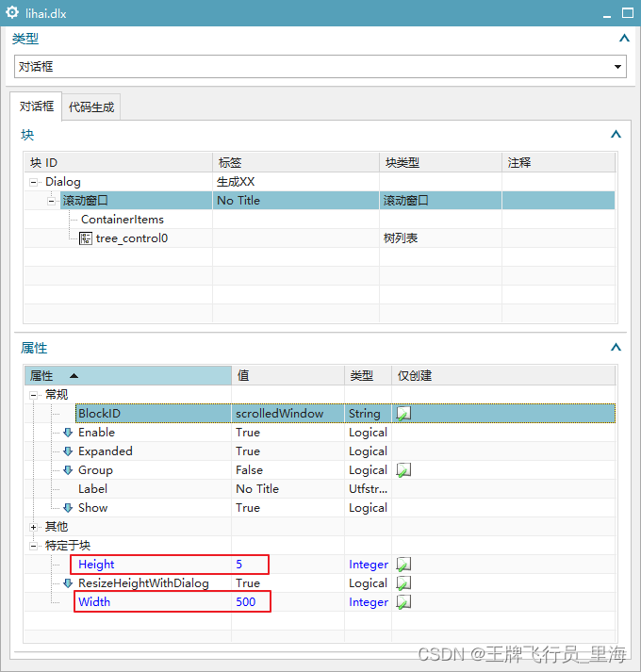The height and width of the screenshot is (672, 641).
Task: Click the ResizeHeightWithDialog value True
Action: [288, 583]
